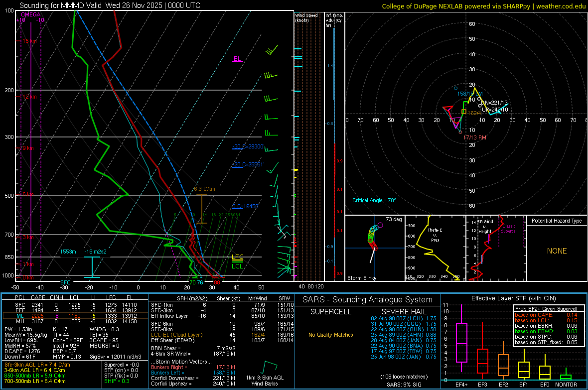Click the "700-500mb LR = 6.4 C/km" line
This screenshot has width=588, height=390.
point(35,381)
